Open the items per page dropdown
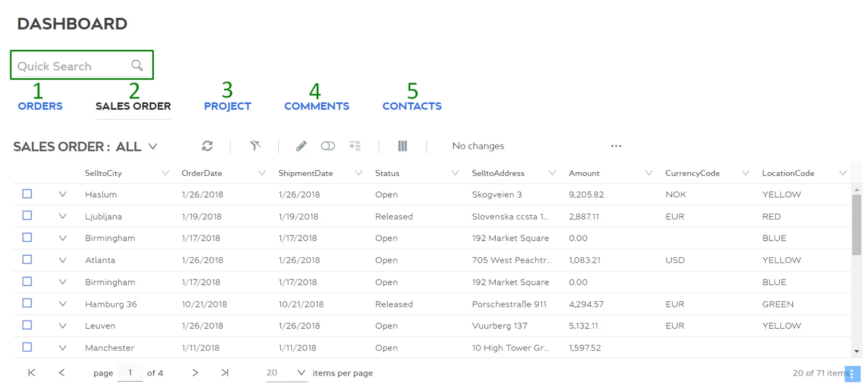The height and width of the screenshot is (389, 868). (x=301, y=373)
